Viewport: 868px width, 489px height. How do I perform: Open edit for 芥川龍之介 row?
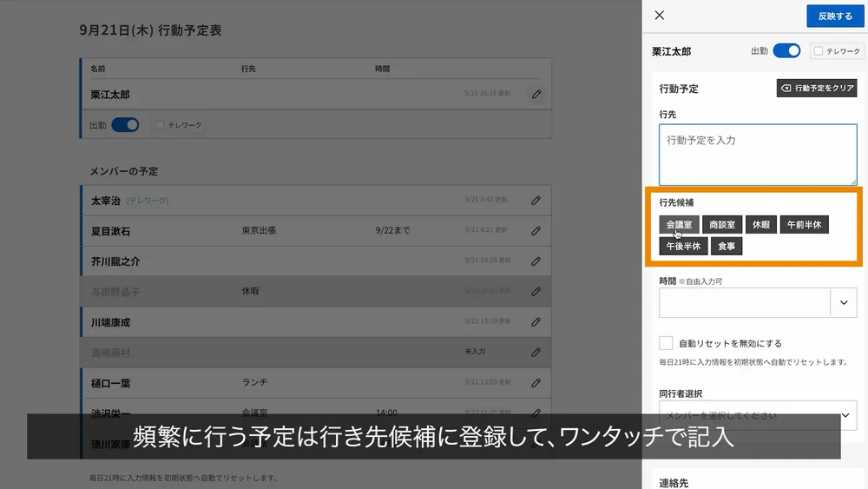tap(536, 261)
